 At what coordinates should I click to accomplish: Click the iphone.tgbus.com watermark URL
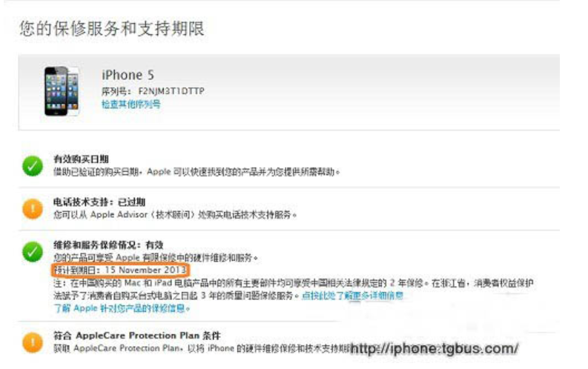coord(435,349)
